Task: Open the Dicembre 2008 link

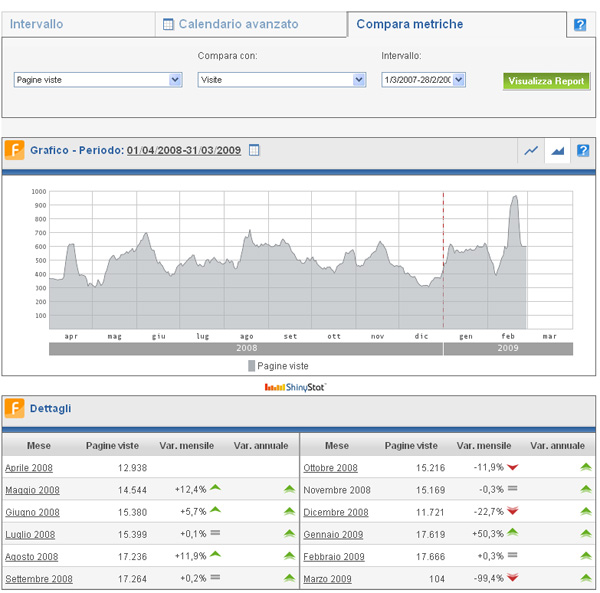Action: click(x=336, y=512)
